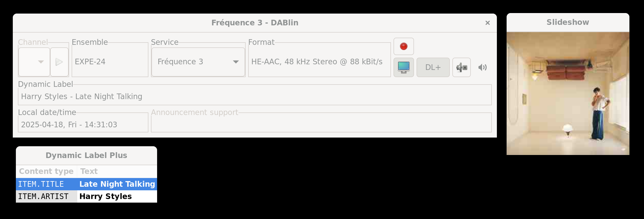644x219 pixels.
Task: Close the DABlin window
Action: pyautogui.click(x=487, y=23)
